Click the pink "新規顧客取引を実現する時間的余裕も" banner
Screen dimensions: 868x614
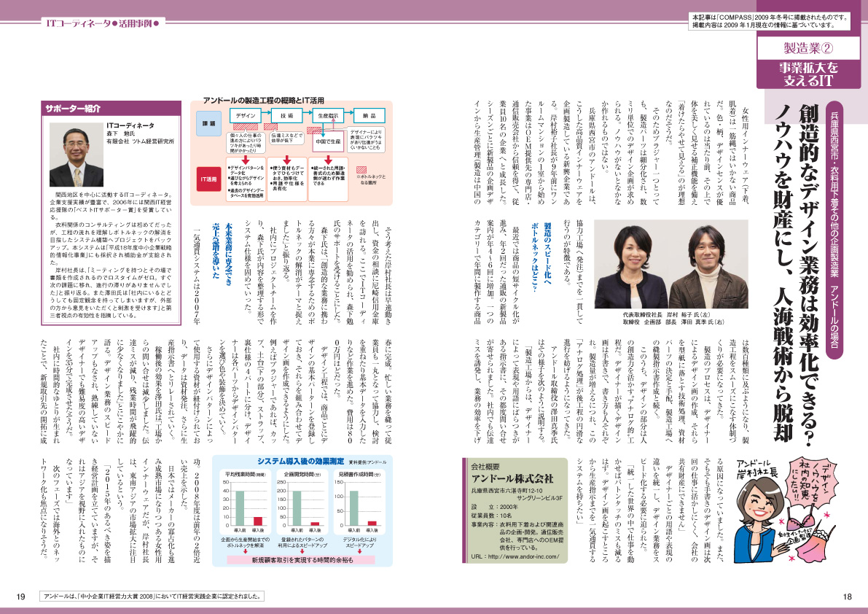[302, 560]
